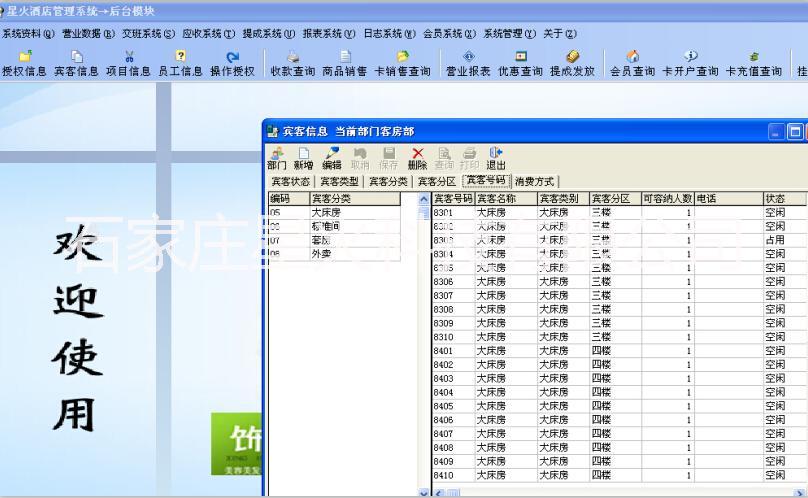Select 外卖 row in category list
This screenshot has width=808, height=498.
pos(334,254)
